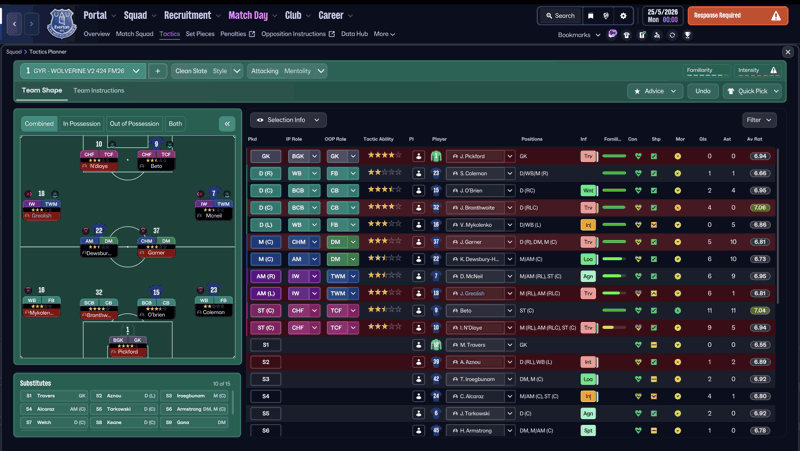Toggle S.Coleman's match sharpness checkmark
The height and width of the screenshot is (451, 800).
point(654,173)
